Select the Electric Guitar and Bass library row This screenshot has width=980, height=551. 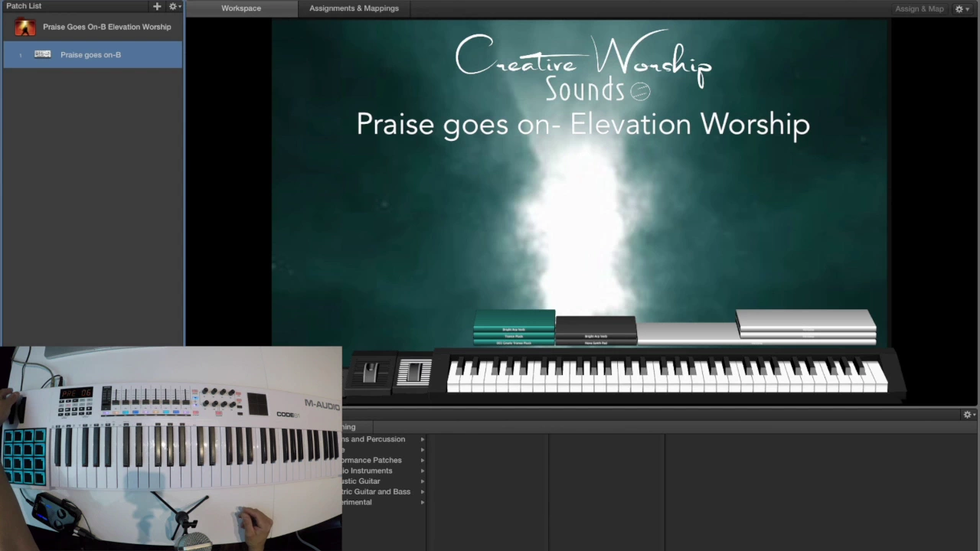[x=384, y=492]
